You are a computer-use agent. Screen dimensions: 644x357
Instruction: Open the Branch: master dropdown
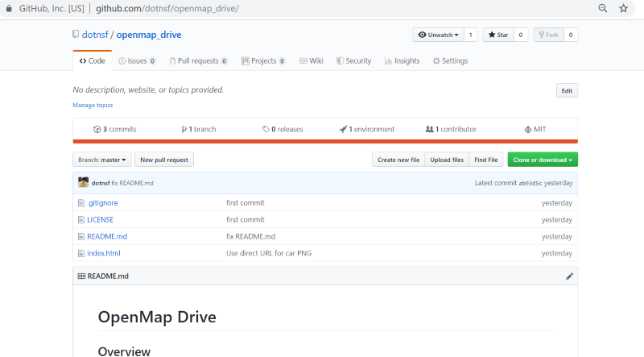102,160
